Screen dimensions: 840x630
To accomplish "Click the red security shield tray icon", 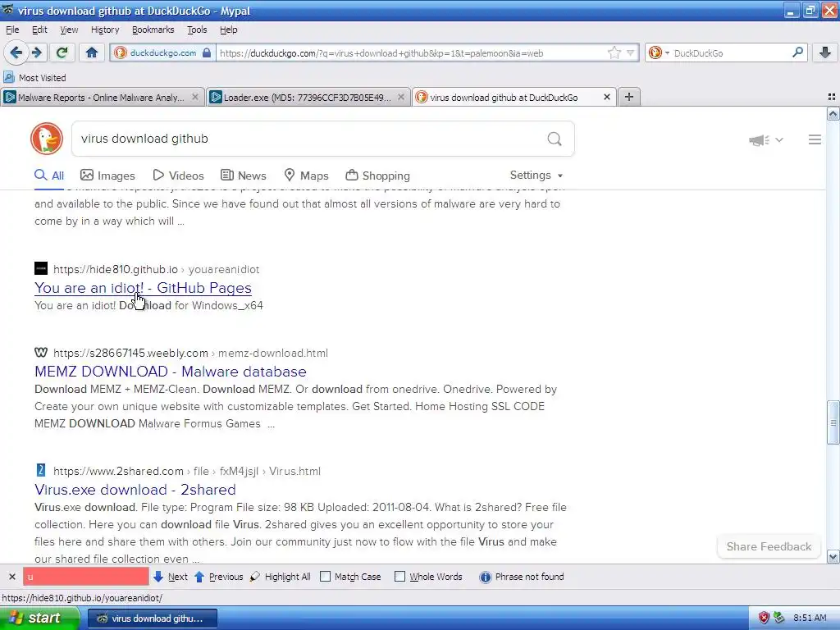I will 764,618.
